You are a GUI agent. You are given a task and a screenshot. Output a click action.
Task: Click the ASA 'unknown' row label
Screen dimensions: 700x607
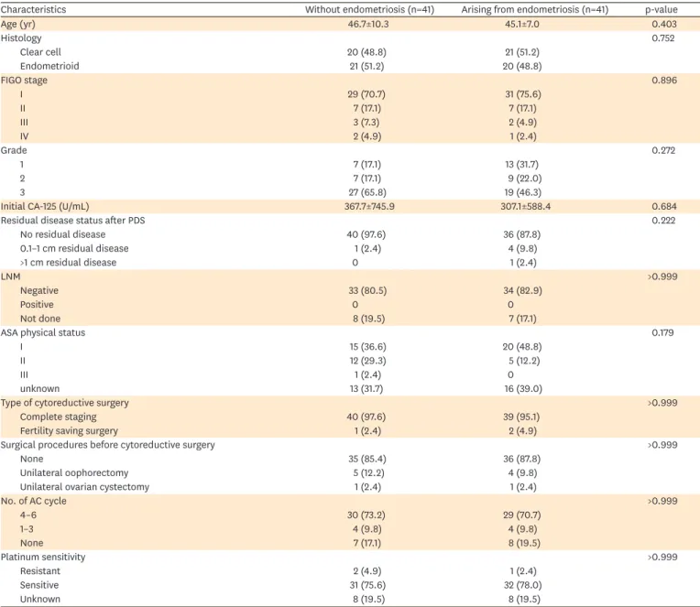39,389
